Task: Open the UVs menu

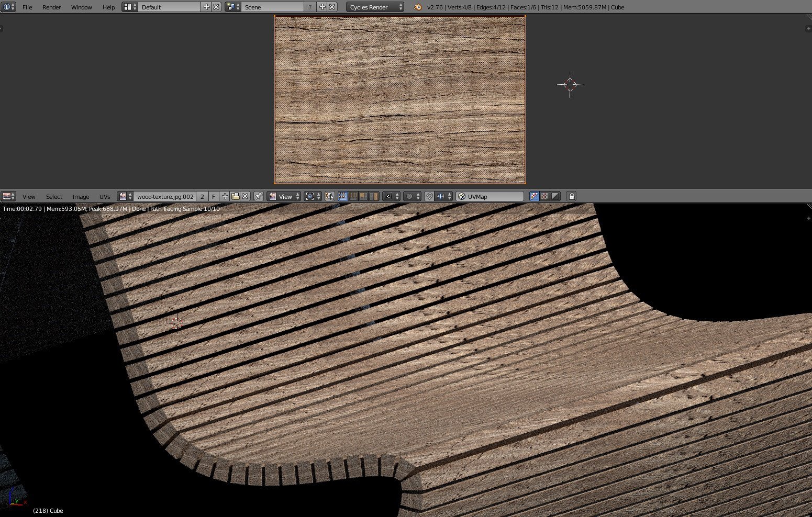Action: coord(105,197)
